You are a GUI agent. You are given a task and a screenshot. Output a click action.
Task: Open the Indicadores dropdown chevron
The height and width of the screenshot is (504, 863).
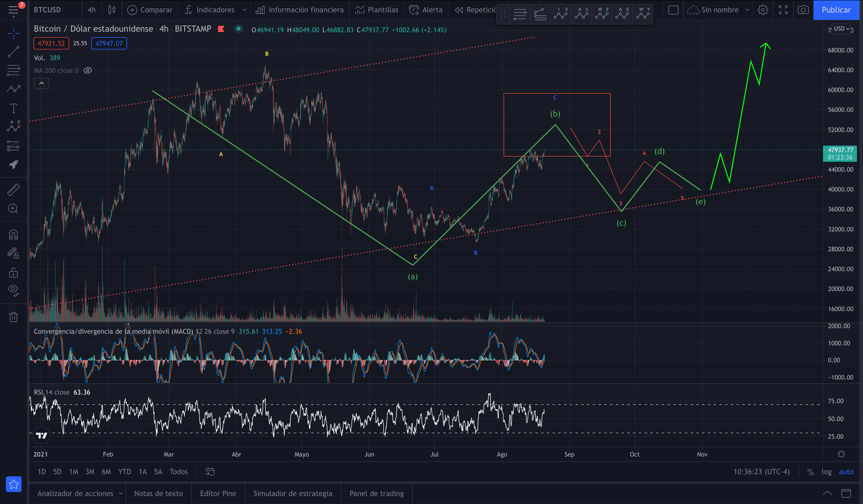pyautogui.click(x=245, y=10)
